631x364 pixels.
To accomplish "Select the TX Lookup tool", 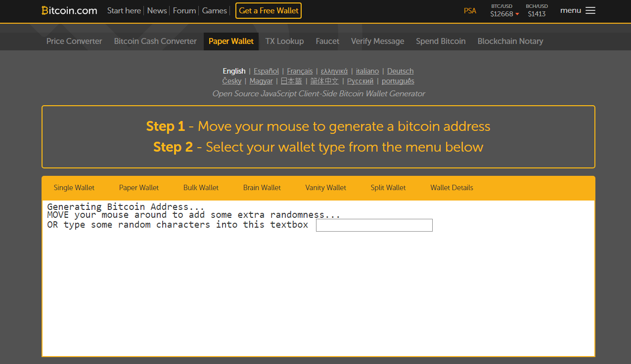I will 284,41.
